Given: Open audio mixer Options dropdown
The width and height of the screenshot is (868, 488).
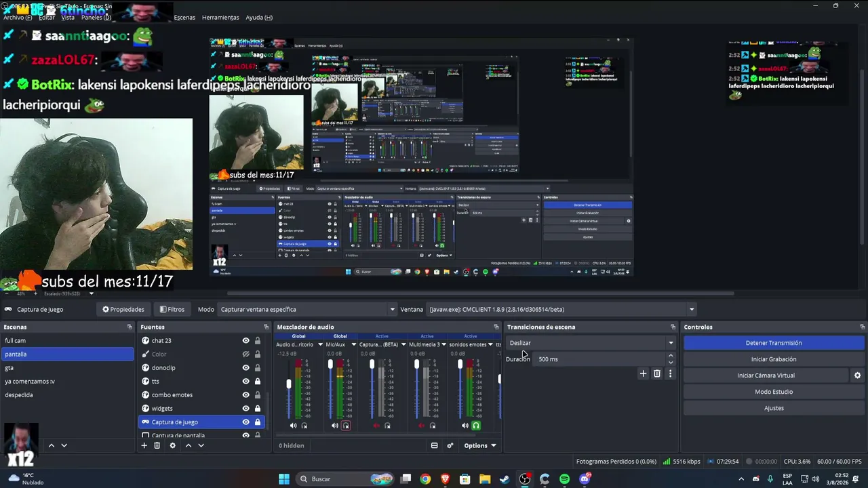Looking at the screenshot, I should pos(480,445).
